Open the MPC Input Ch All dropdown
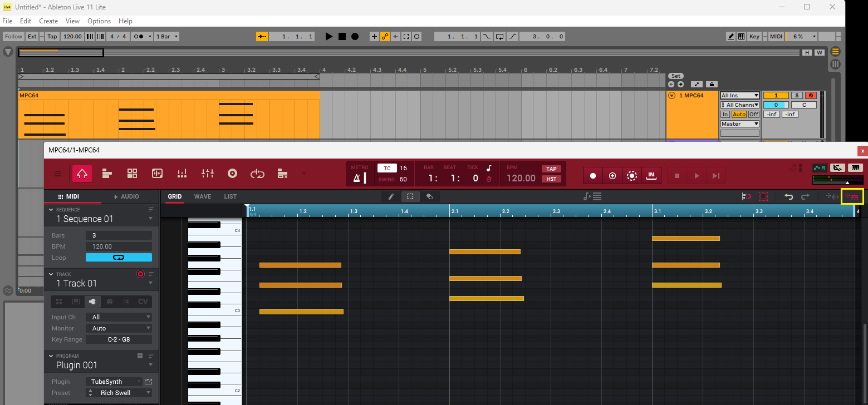This screenshot has width=868, height=405. pyautogui.click(x=119, y=317)
